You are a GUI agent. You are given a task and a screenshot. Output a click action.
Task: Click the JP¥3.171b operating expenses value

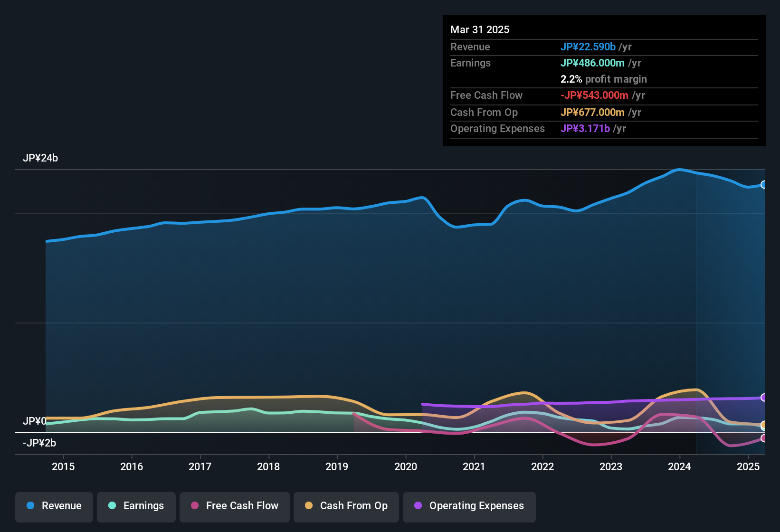tap(585, 128)
